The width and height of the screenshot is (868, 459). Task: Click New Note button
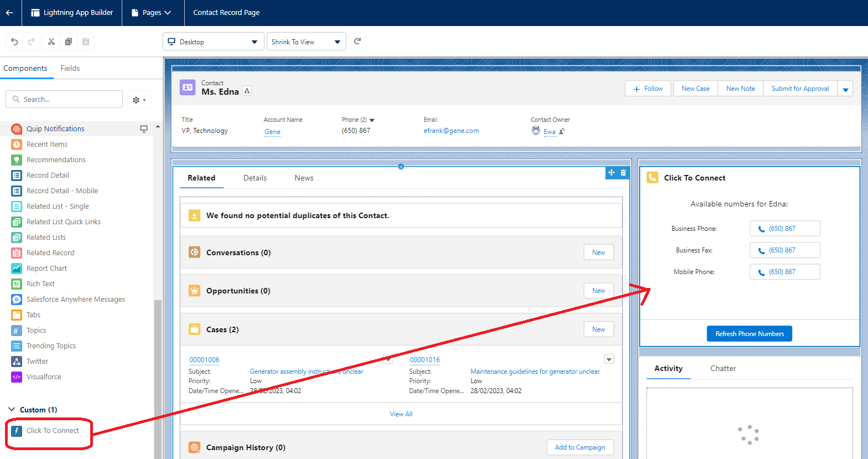tap(741, 89)
